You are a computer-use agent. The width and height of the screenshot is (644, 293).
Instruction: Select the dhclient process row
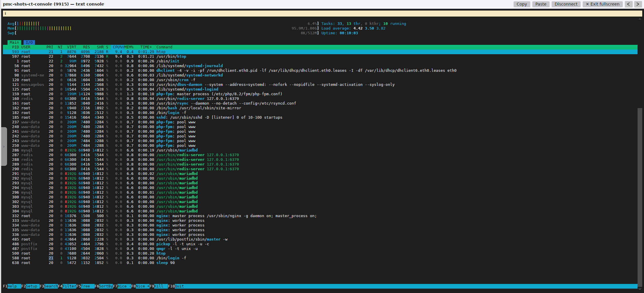click(x=320, y=71)
